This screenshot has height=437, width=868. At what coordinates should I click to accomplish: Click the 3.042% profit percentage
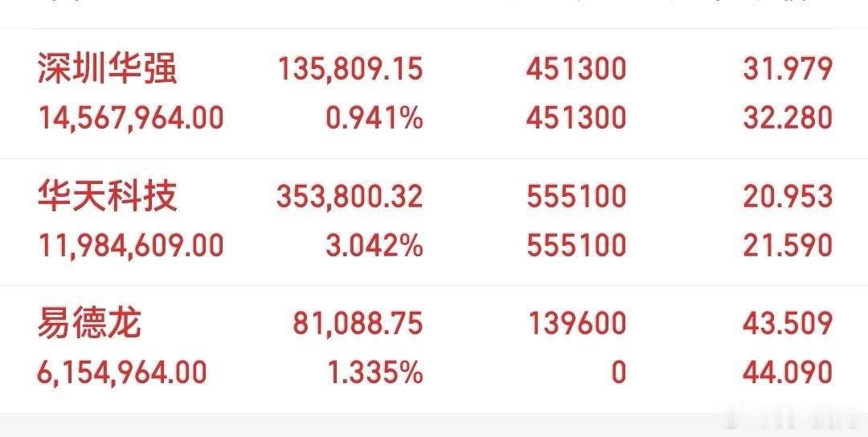pos(375,245)
